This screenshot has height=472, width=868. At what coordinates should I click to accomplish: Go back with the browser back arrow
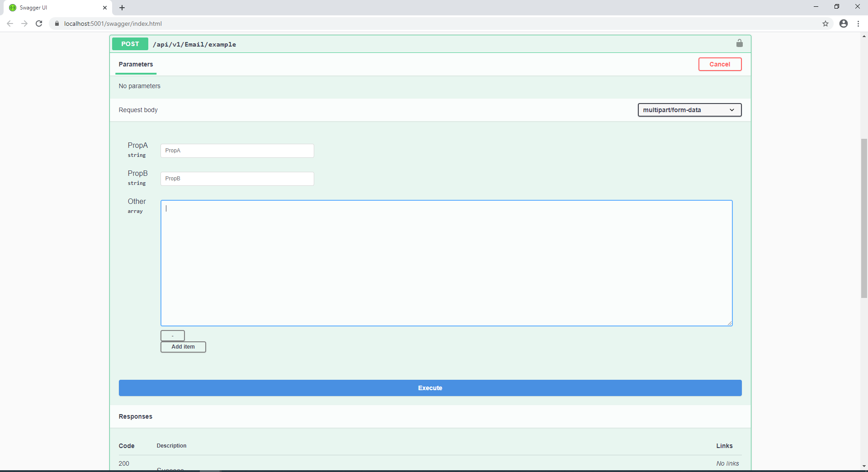coord(10,24)
